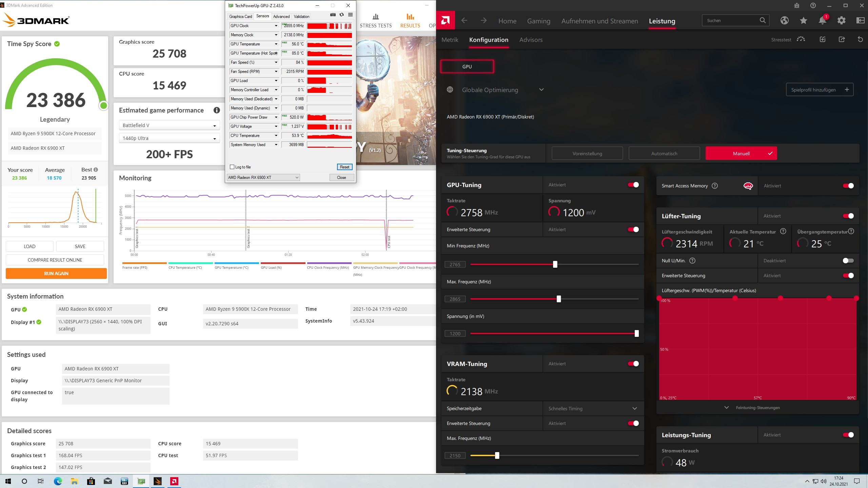The image size is (868, 488).
Task: Go forward with the right arrow in AMD Software
Action: pos(484,21)
